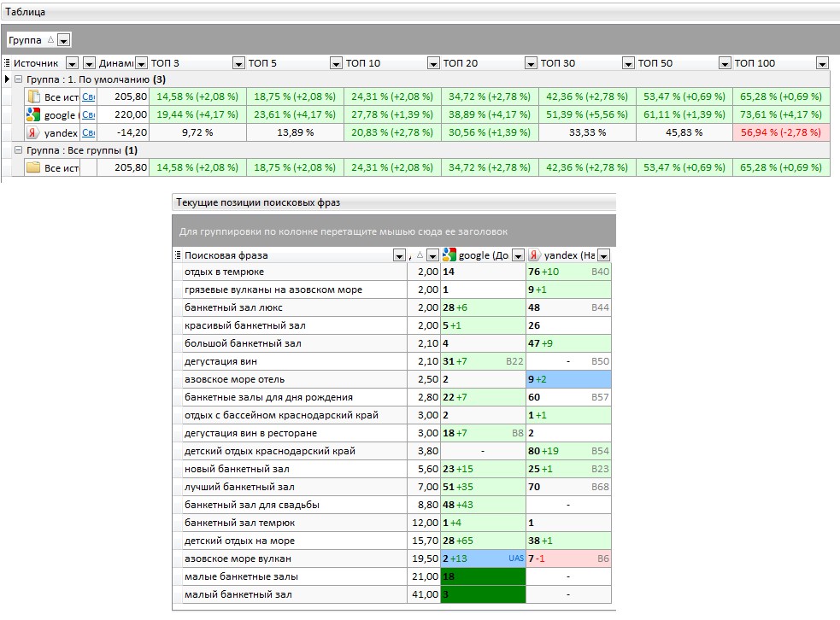Select the row красивый банкетный зал
The width and height of the screenshot is (840, 620).
point(391,325)
